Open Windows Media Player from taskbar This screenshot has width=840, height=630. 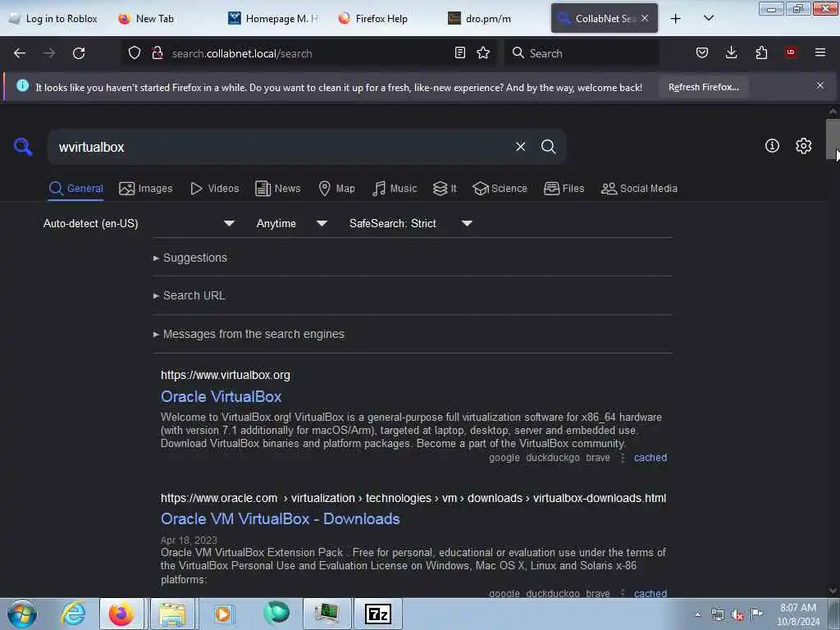[x=223, y=614]
